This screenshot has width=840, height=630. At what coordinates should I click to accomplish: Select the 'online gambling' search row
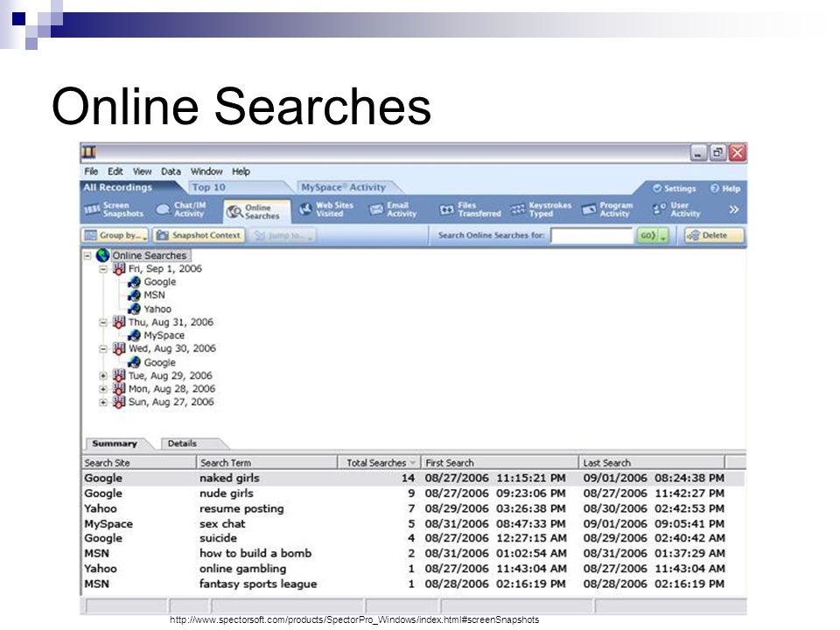[413, 569]
